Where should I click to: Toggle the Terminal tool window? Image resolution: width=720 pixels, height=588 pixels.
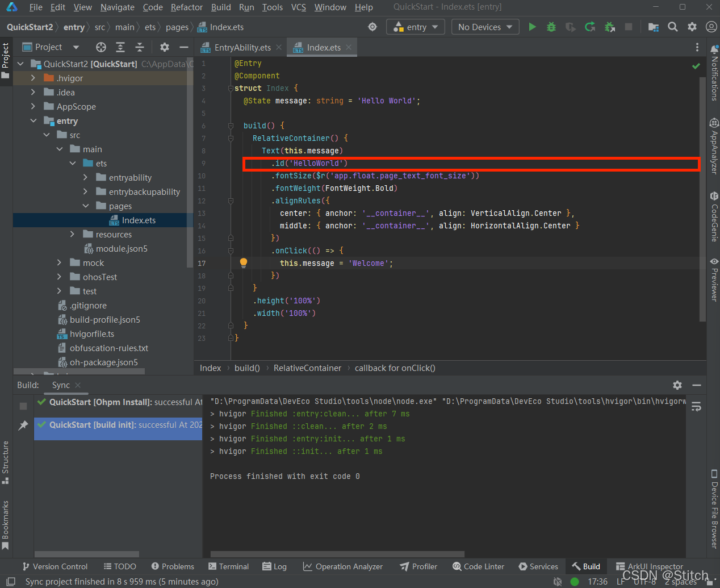pos(228,566)
